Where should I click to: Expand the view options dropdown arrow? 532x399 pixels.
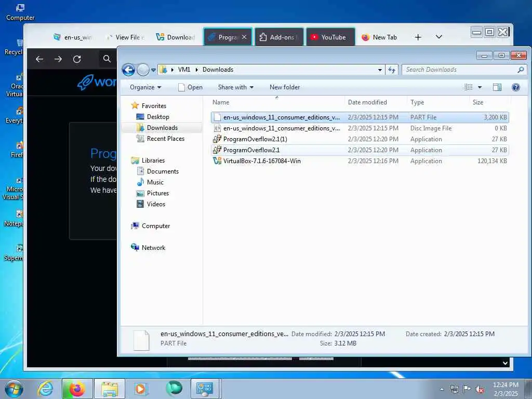(x=480, y=87)
